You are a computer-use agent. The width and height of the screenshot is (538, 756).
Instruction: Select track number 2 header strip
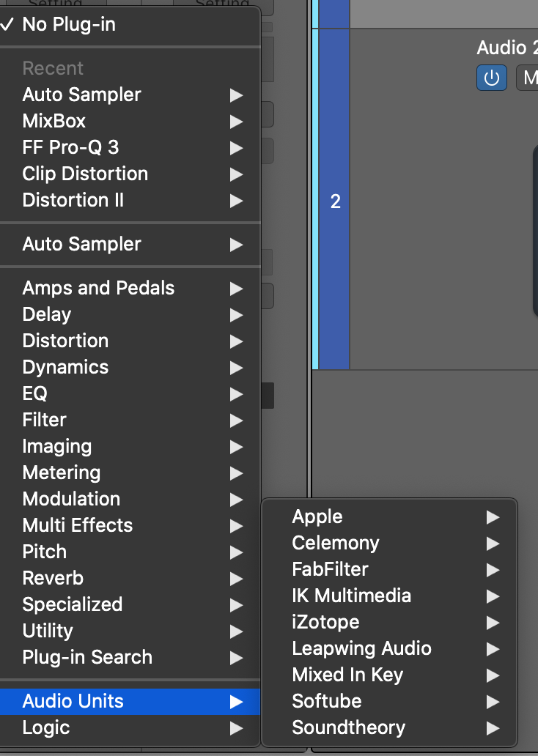tap(335, 201)
